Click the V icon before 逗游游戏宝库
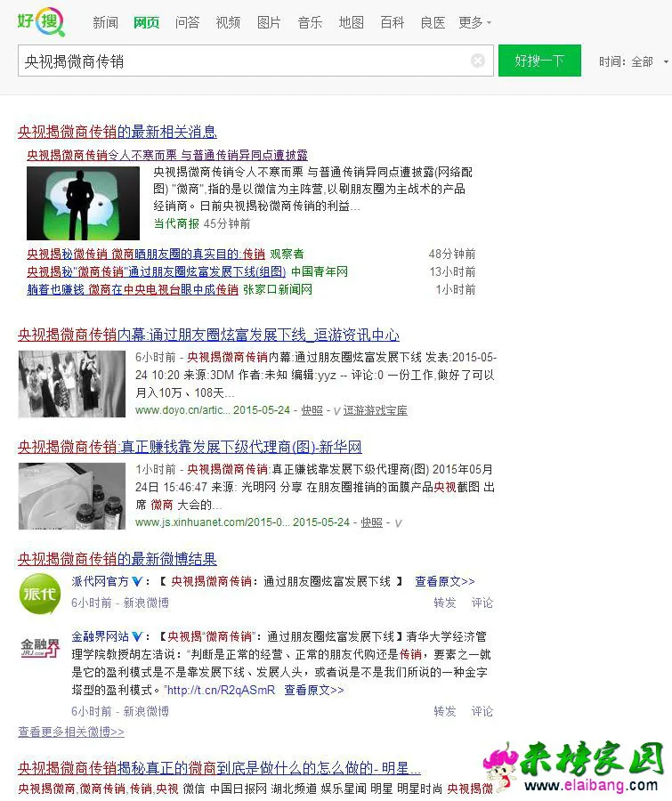672x801 pixels. (x=336, y=410)
